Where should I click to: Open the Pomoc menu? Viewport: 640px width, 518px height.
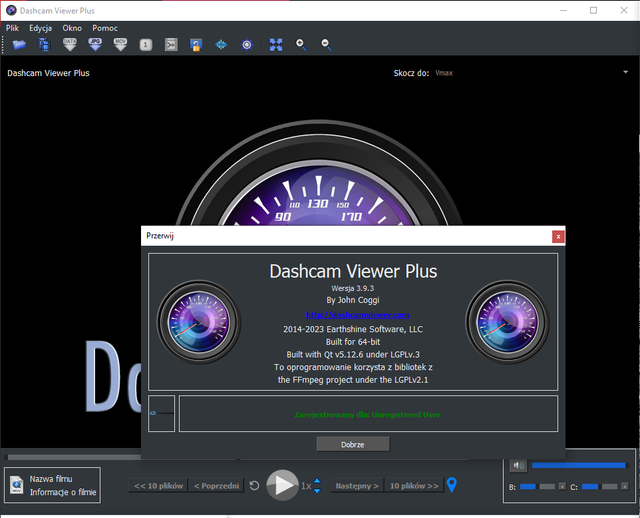tap(105, 28)
